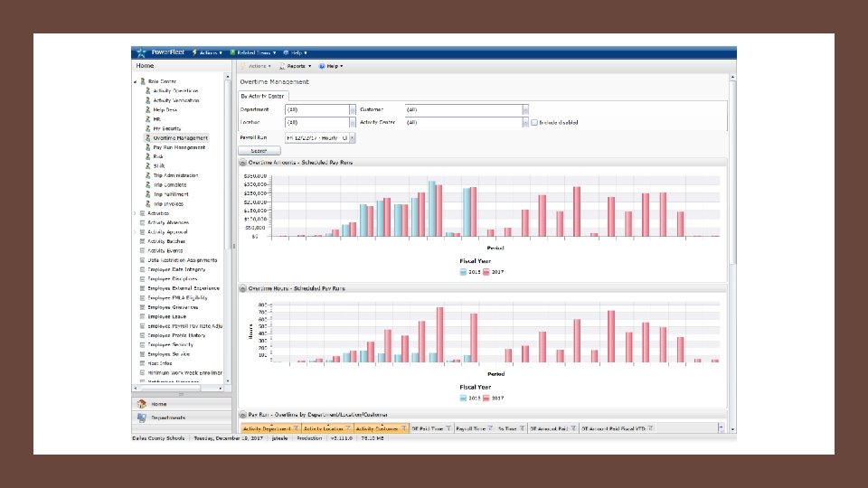Click the Departments icon in the bottom navigation

[142, 418]
